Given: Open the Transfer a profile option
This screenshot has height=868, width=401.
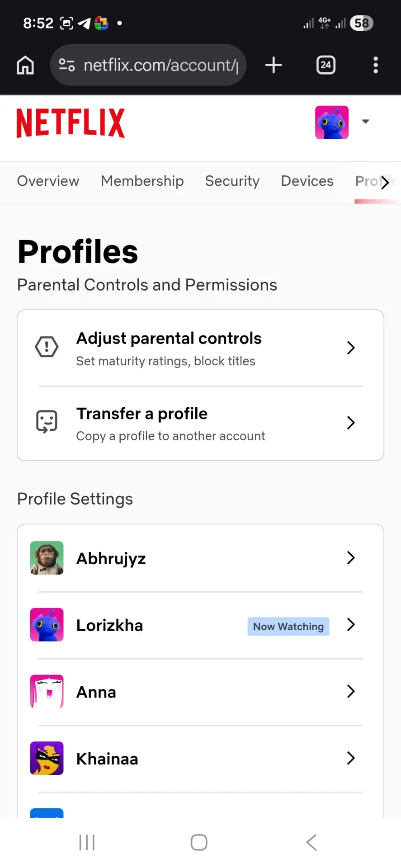Looking at the screenshot, I should tap(200, 424).
